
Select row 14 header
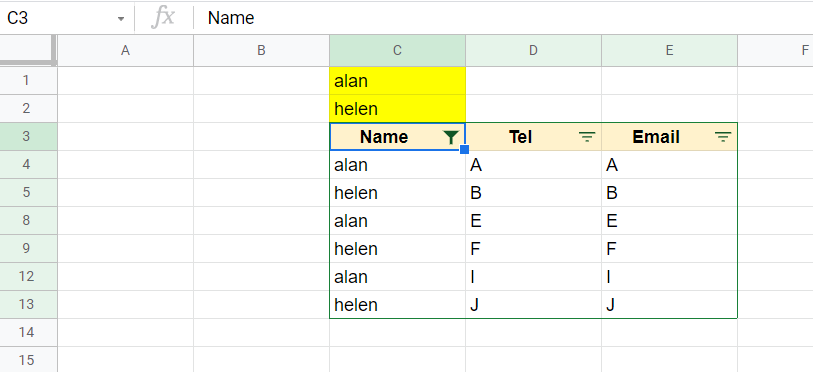pos(28,333)
